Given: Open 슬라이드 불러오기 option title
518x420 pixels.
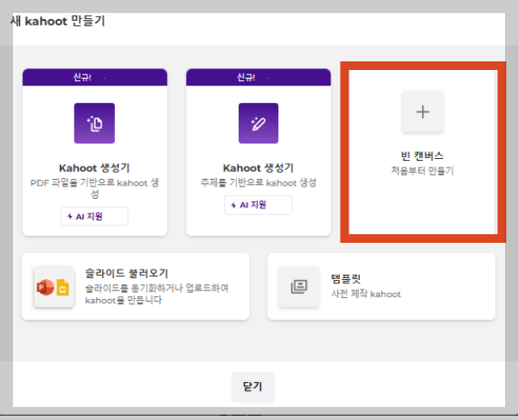Looking at the screenshot, I should [x=126, y=273].
